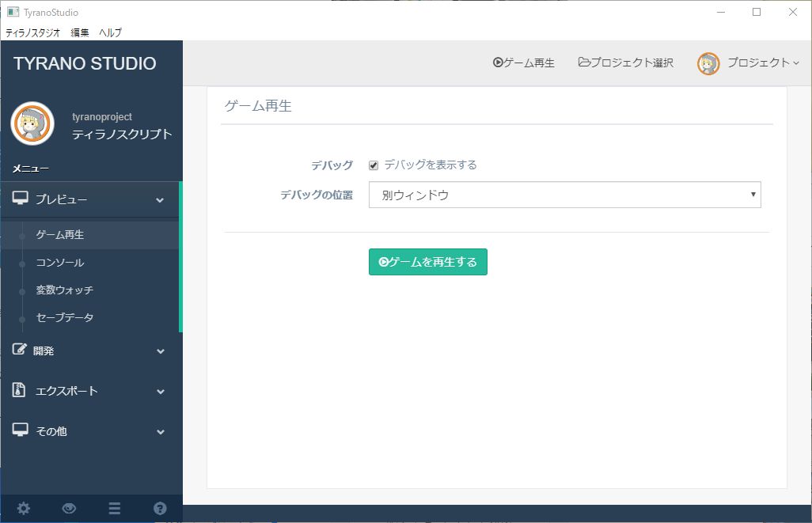The width and height of the screenshot is (812, 523).
Task: Click the TYRANO STUDIO logo text
Action: pyautogui.click(x=85, y=63)
